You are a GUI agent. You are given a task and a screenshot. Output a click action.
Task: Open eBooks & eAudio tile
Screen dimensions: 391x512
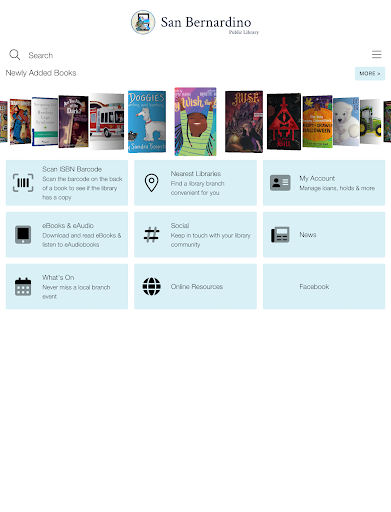(67, 235)
